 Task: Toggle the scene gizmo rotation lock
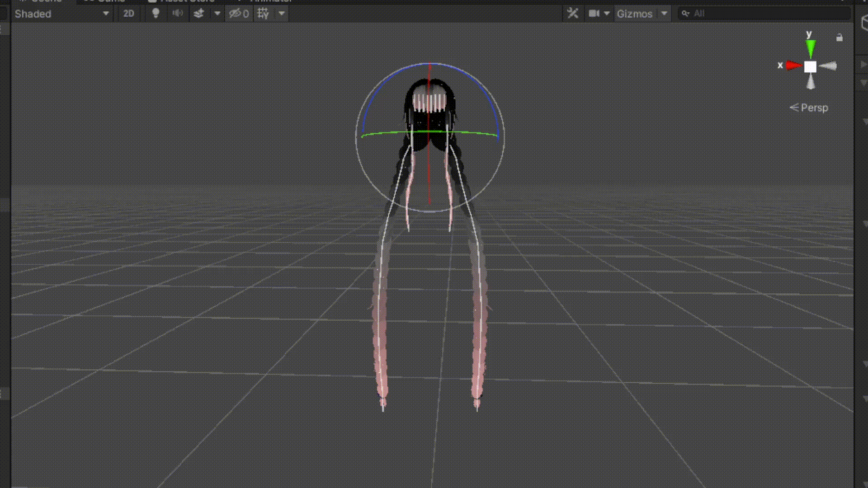839,38
